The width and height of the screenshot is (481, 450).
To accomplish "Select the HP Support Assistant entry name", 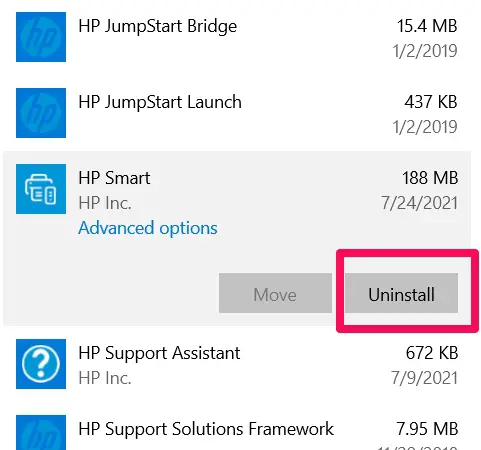I will pyautogui.click(x=159, y=353).
